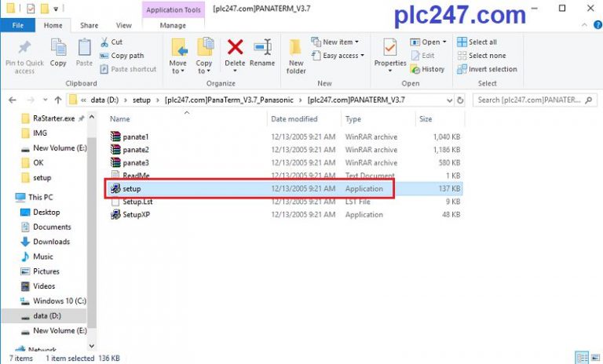Open Pictures in navigation pane
The width and height of the screenshot is (603, 364).
click(x=39, y=271)
